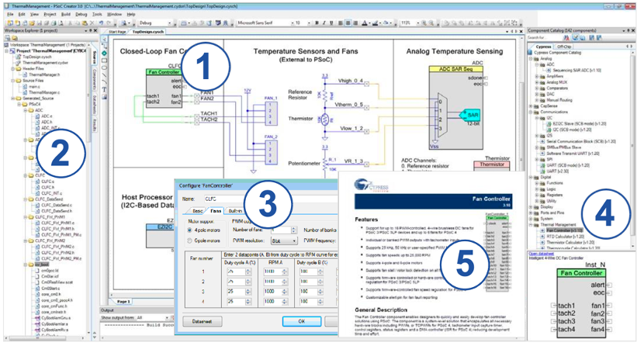The width and height of the screenshot is (644, 346).
Task: Click the Undo arrow icon
Action: [101, 23]
